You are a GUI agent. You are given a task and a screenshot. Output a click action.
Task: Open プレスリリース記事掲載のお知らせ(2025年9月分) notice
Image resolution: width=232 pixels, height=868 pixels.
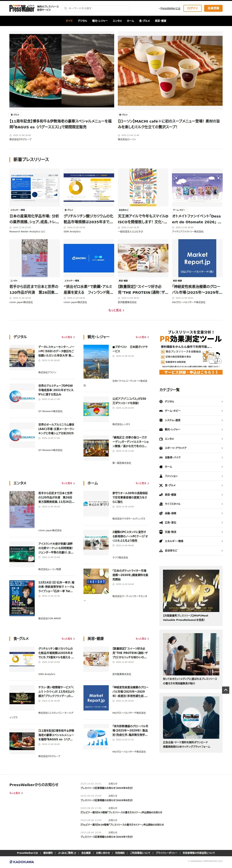coord(106,788)
